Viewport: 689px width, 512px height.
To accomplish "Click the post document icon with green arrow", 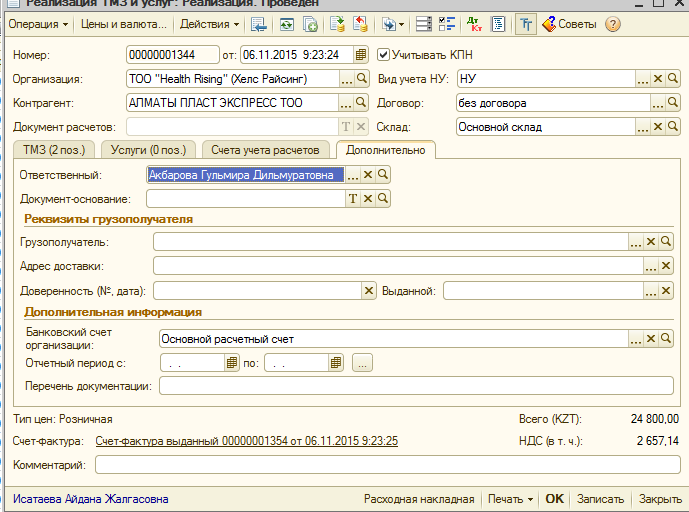I will point(337,24).
